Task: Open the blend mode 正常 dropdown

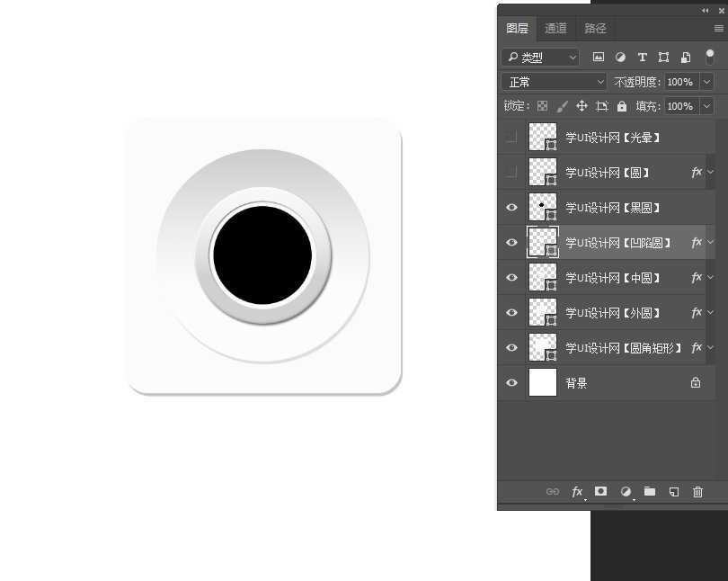Action: click(555, 82)
